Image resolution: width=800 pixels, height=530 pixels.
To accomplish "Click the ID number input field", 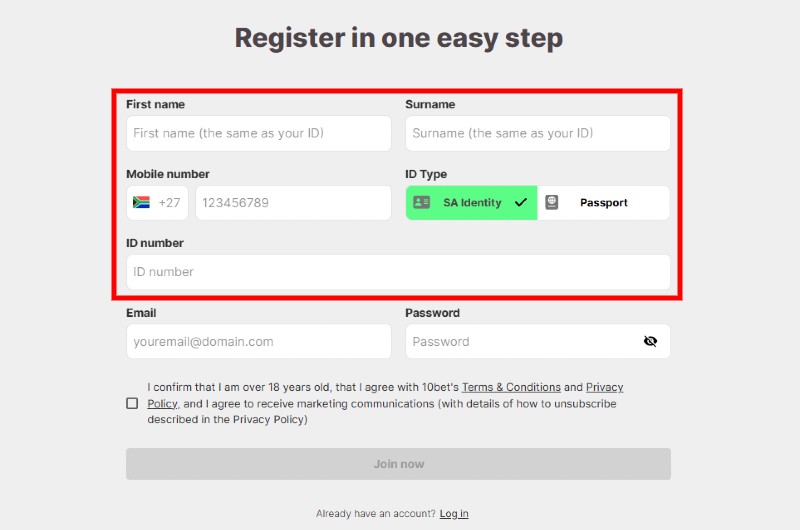I will (x=398, y=272).
